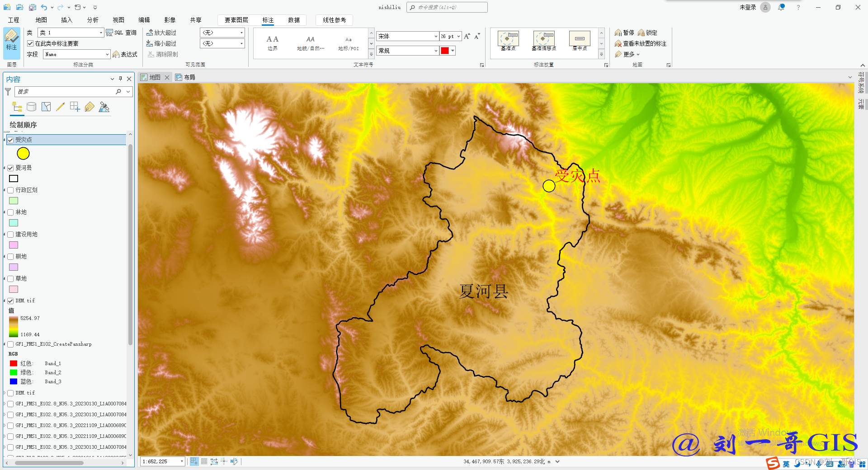
Task: Open the map scale 1:652,225 dropdown
Action: pyautogui.click(x=182, y=461)
